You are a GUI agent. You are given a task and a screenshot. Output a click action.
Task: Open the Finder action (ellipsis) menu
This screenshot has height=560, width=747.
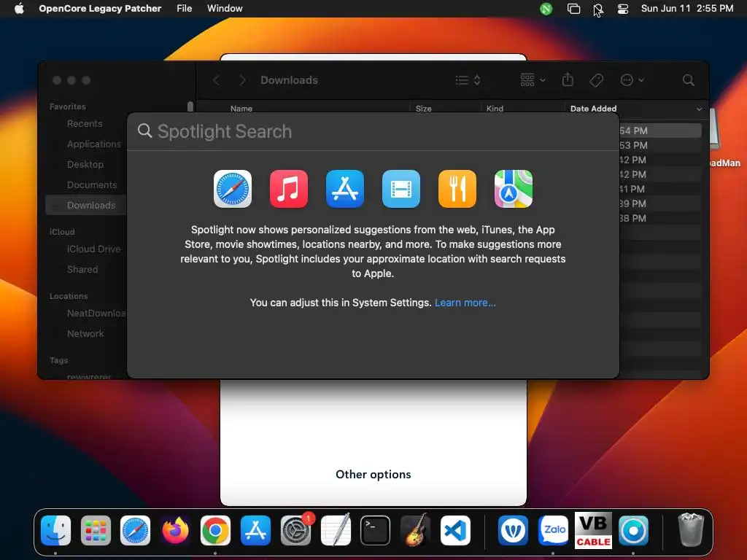(632, 80)
